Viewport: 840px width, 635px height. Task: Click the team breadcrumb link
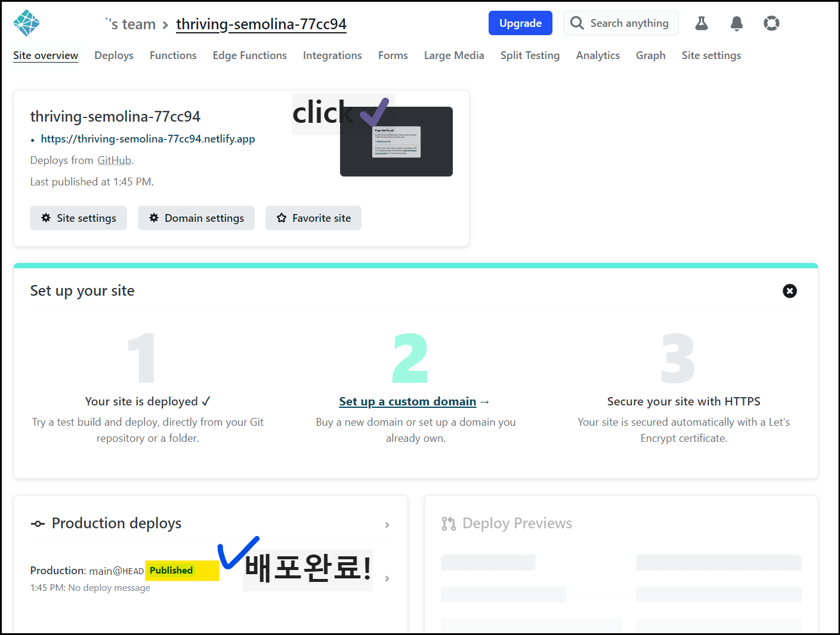pyautogui.click(x=130, y=24)
